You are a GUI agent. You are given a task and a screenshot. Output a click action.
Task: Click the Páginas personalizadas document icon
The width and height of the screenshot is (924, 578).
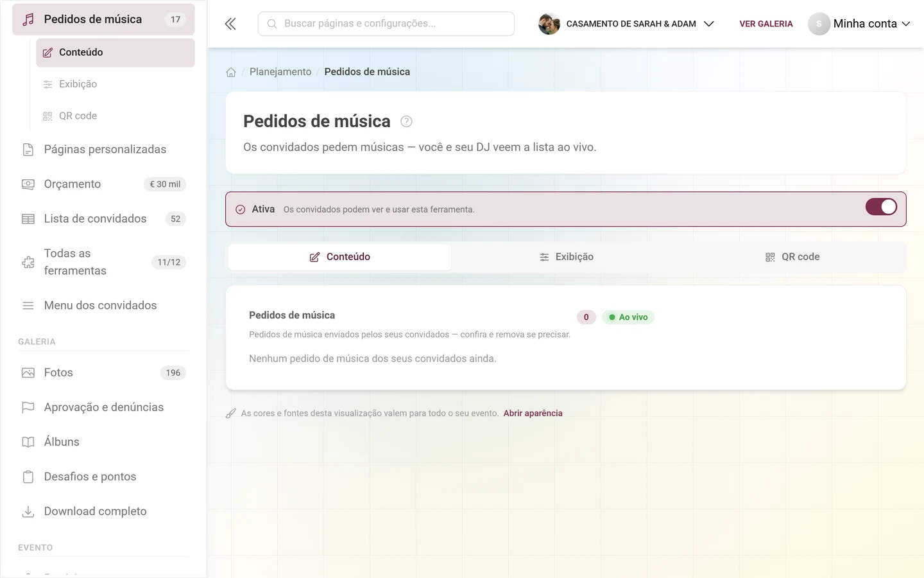point(28,150)
